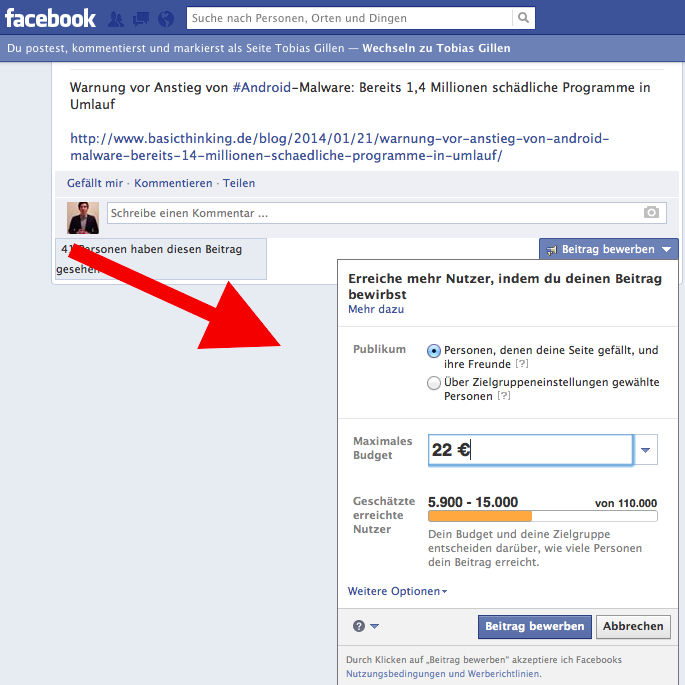
Task: Click the estimated reach progress bar
Action: click(x=543, y=516)
